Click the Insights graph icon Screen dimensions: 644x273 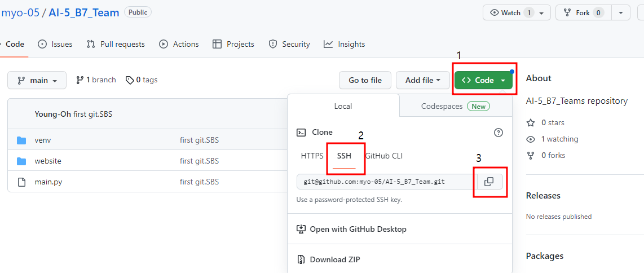(x=328, y=44)
